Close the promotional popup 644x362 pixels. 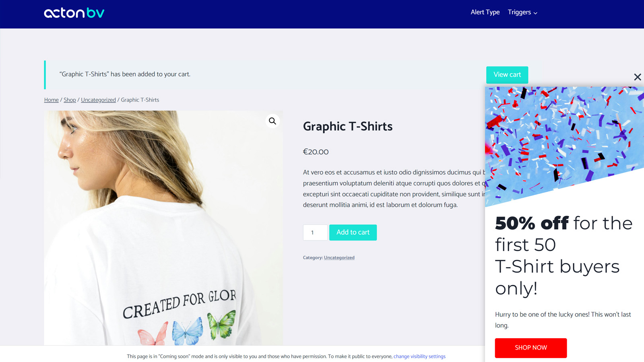[637, 77]
